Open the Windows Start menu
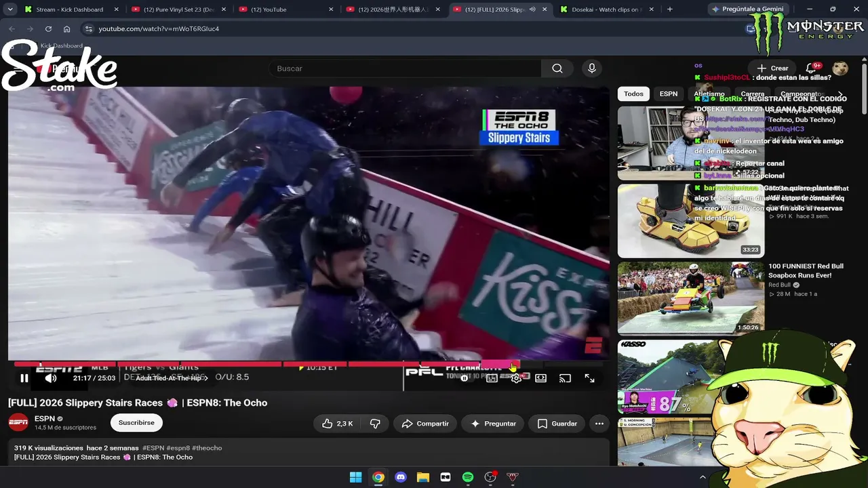868x488 pixels. (355, 477)
